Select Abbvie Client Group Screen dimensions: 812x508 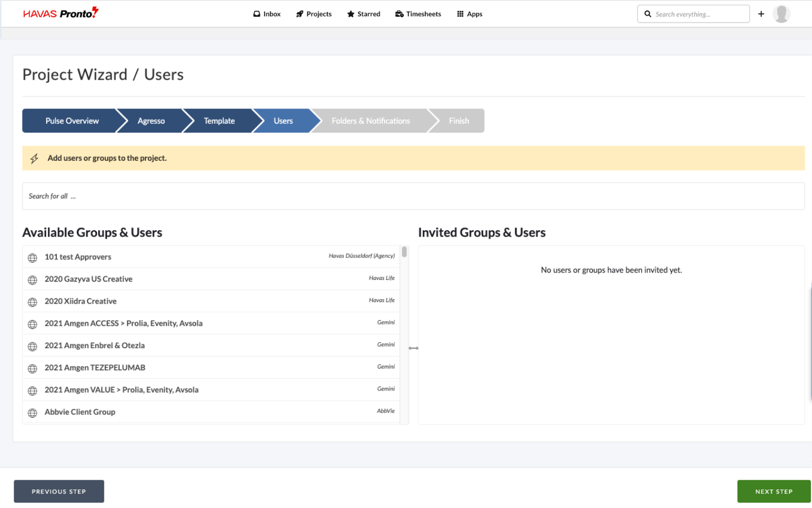point(211,412)
